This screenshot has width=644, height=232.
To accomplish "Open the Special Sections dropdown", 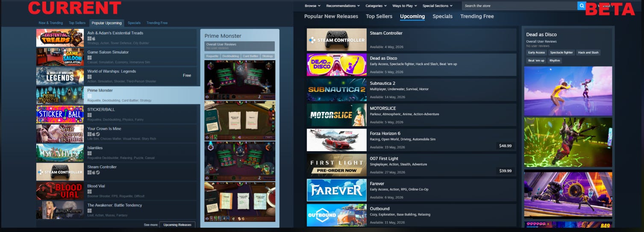I will pyautogui.click(x=438, y=6).
